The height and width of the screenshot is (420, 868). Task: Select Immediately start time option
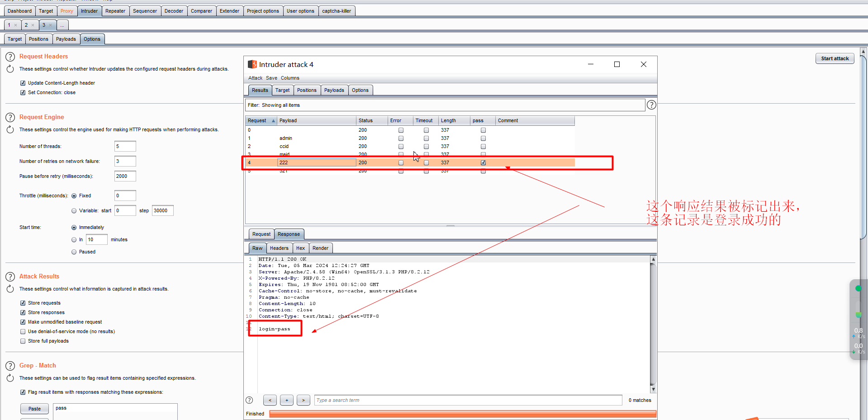(x=74, y=228)
